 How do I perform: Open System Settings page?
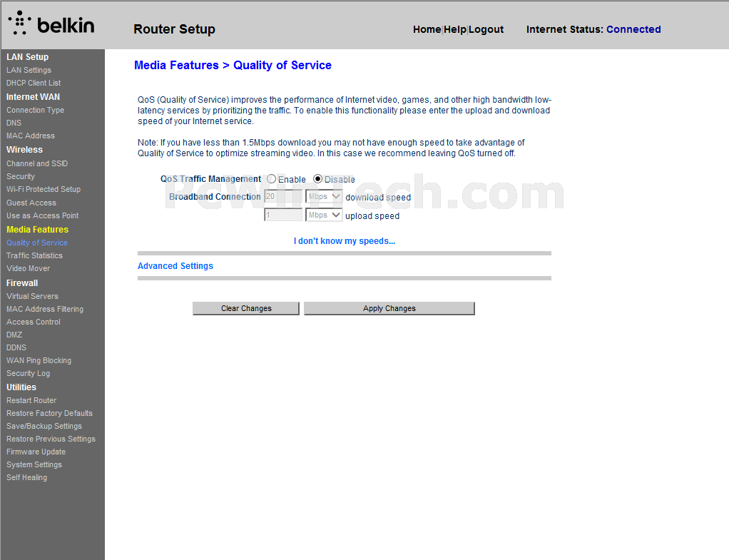(x=34, y=464)
